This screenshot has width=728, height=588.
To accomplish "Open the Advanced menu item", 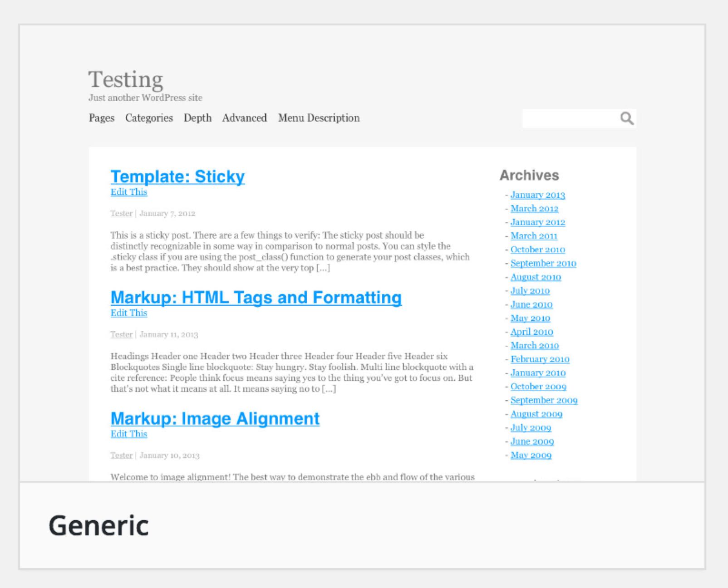I will [244, 118].
